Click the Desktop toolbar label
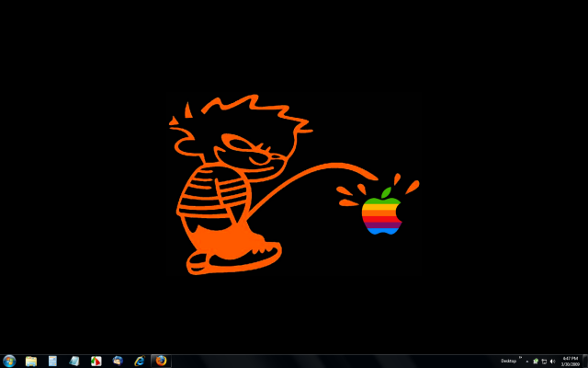 [508, 362]
